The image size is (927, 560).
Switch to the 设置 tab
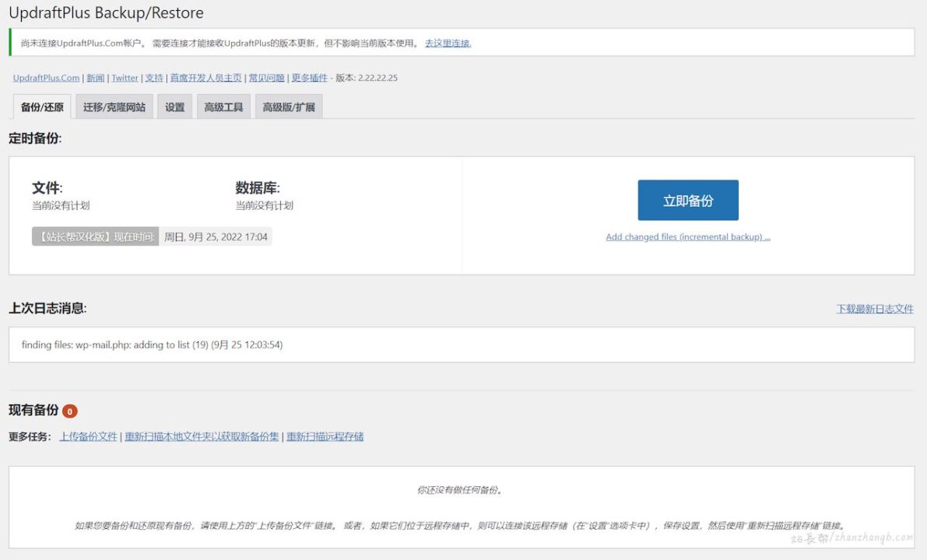click(x=174, y=106)
